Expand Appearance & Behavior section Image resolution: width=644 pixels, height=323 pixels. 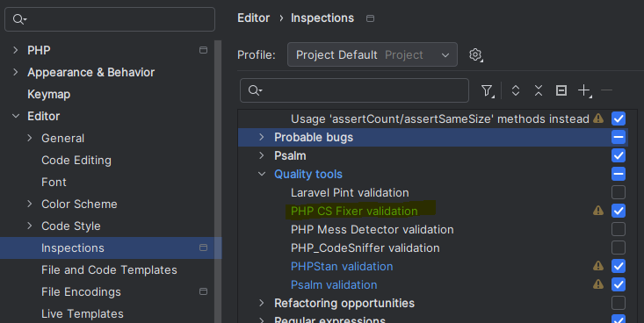point(16,72)
